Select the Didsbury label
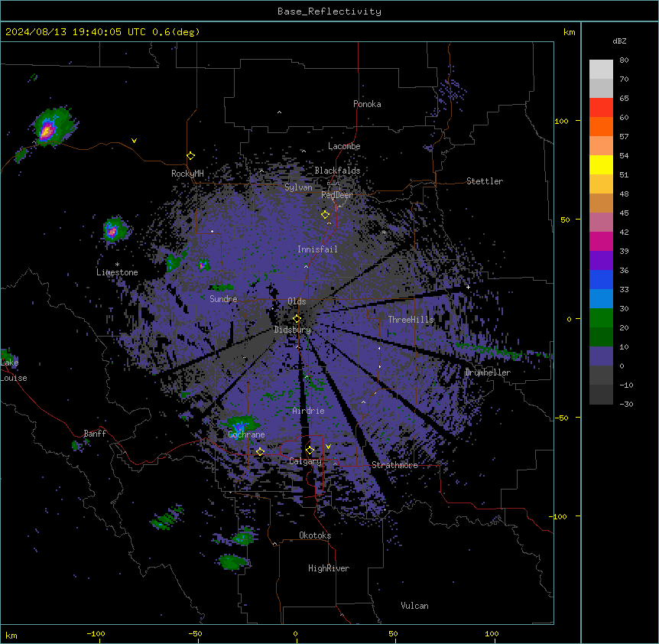This screenshot has width=659, height=644. (x=293, y=330)
